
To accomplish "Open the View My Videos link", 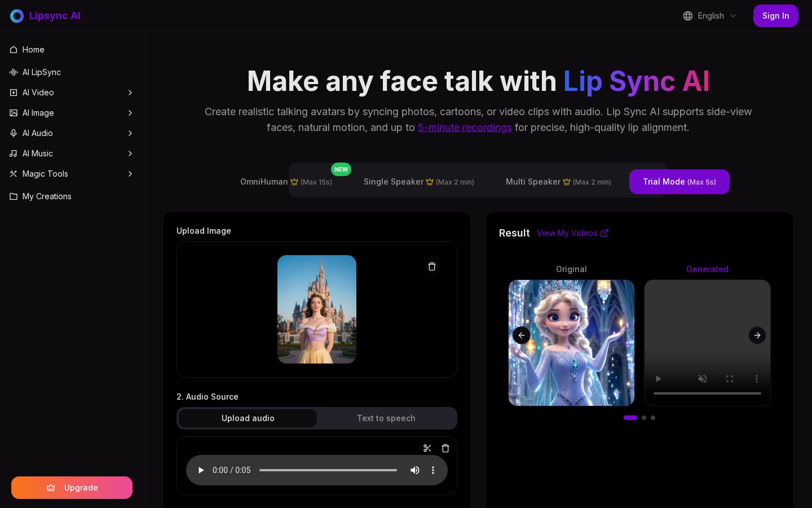I will (572, 233).
